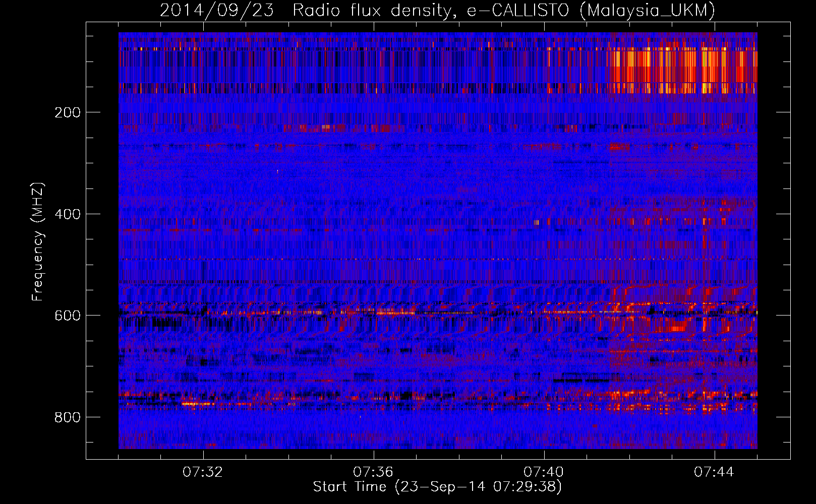Select the 800 frequency tick label
The image size is (816, 504).
tap(67, 417)
